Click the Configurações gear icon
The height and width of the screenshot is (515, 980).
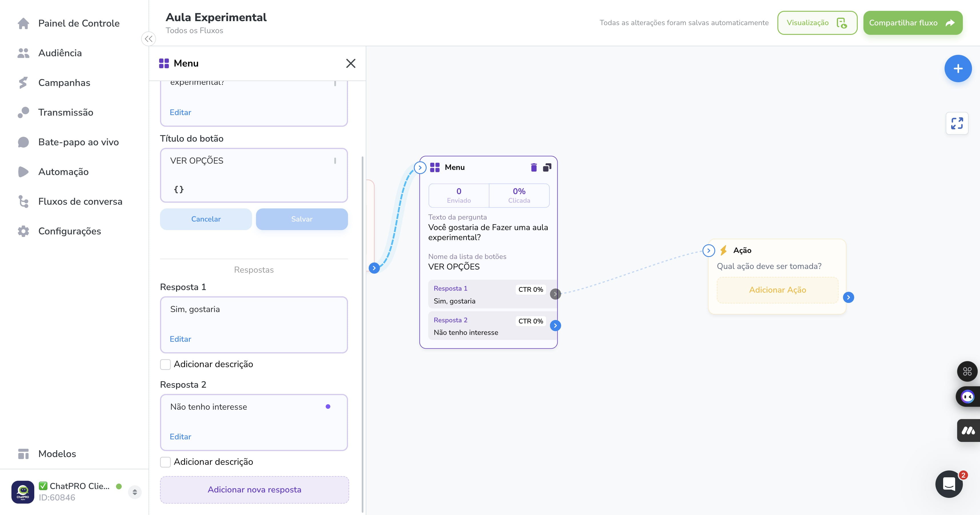[x=23, y=231]
